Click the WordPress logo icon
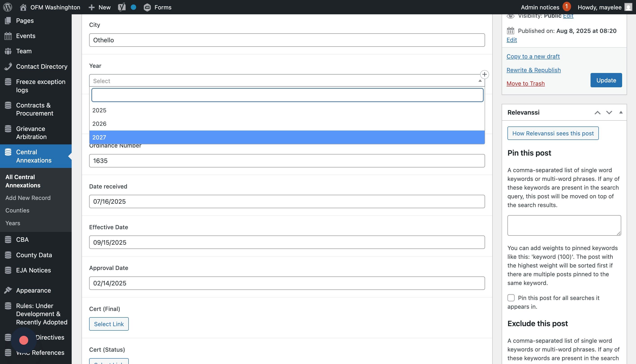The width and height of the screenshot is (636, 364). (x=8, y=7)
